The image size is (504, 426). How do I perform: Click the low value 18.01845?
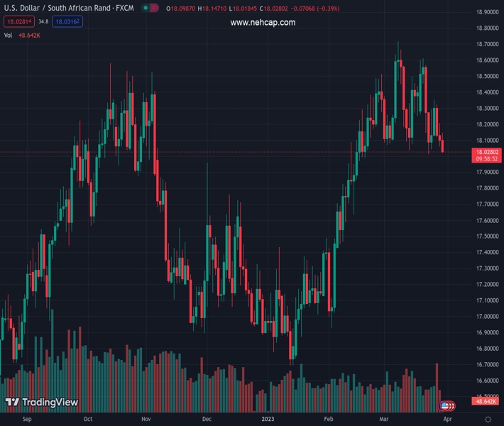pos(245,9)
